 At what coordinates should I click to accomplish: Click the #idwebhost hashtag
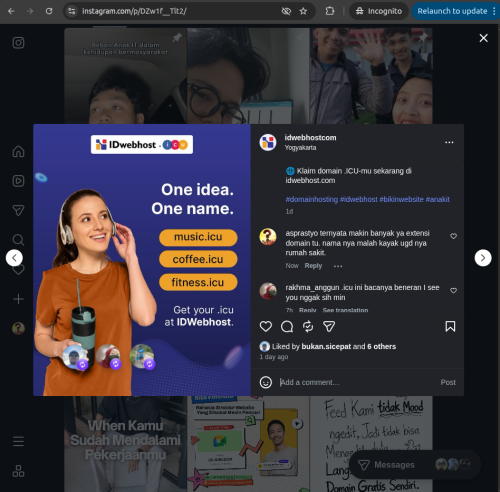358,199
